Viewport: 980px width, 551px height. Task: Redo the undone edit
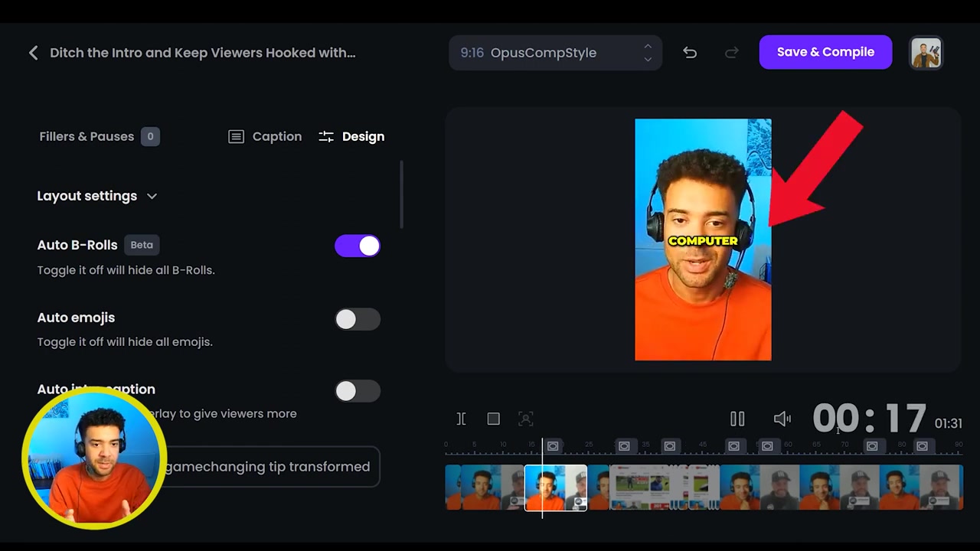pos(731,53)
